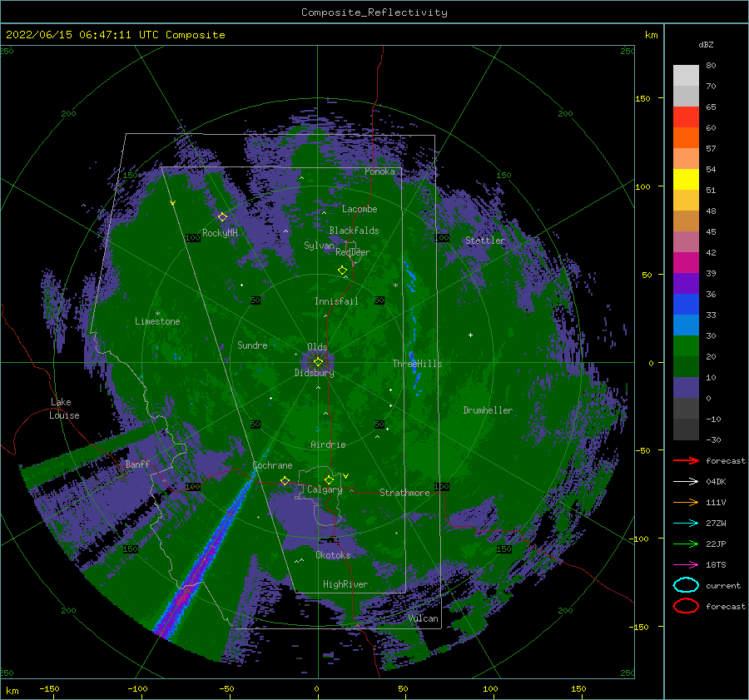Click the -150 tick on bottom axis

pos(49,688)
